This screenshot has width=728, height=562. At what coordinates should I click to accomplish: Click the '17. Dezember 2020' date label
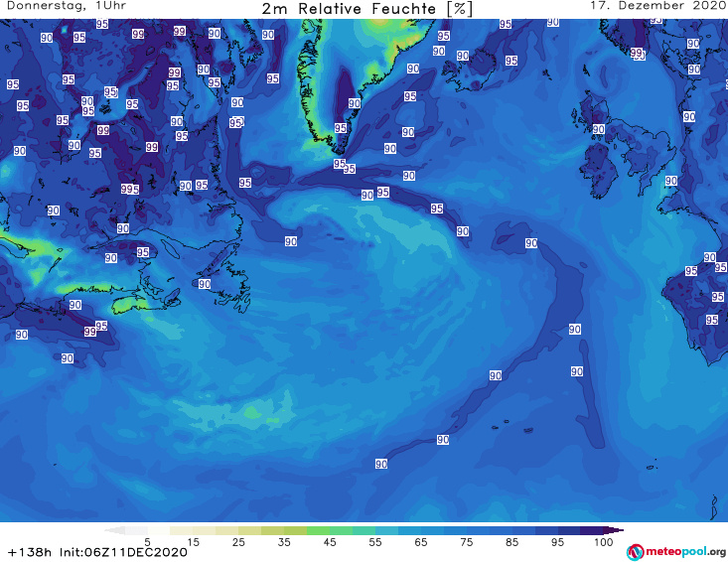(x=658, y=6)
